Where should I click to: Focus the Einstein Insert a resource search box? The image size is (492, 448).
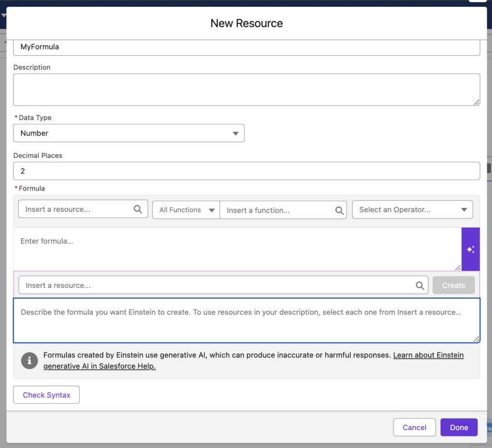coord(223,285)
